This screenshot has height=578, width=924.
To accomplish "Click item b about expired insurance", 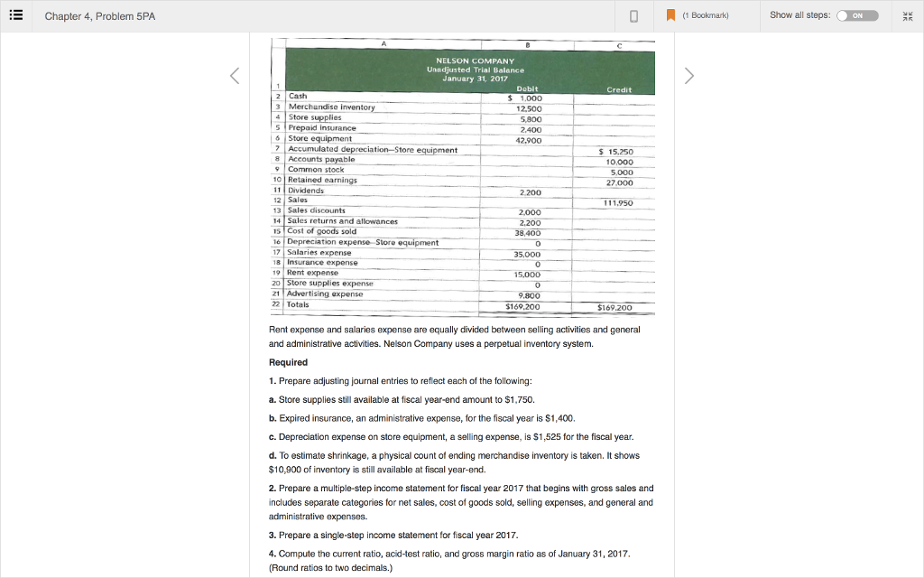I will click(x=424, y=418).
